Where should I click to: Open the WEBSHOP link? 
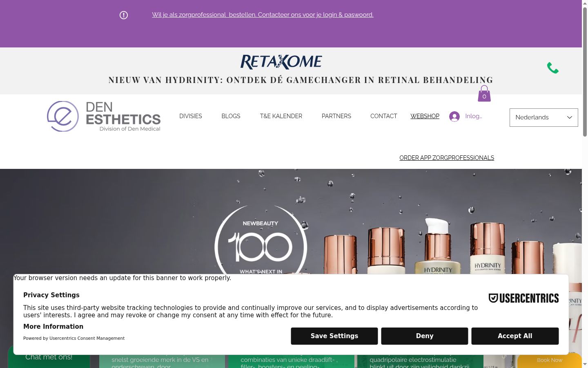click(x=425, y=116)
